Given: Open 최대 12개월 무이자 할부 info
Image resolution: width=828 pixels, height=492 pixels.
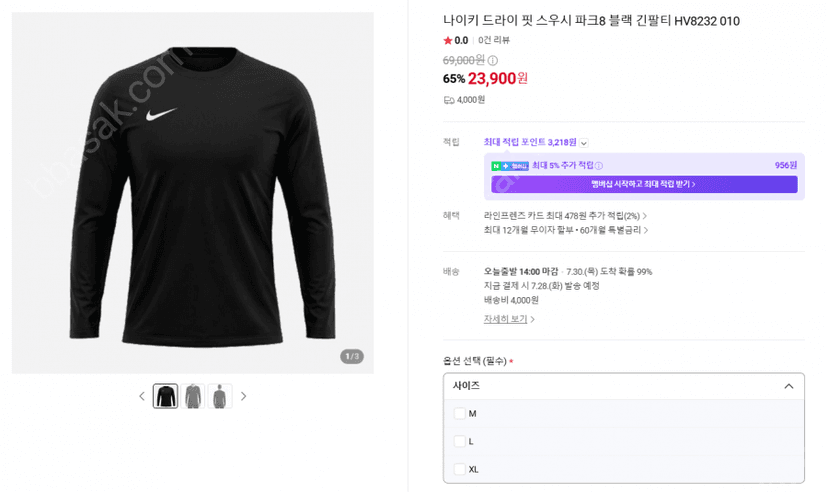Looking at the screenshot, I should tap(566, 230).
